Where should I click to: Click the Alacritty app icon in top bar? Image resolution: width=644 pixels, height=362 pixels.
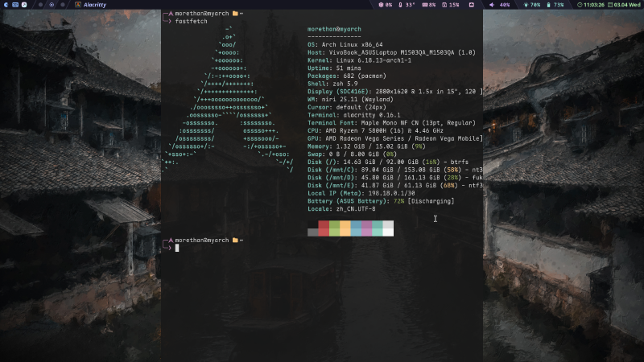point(77,5)
